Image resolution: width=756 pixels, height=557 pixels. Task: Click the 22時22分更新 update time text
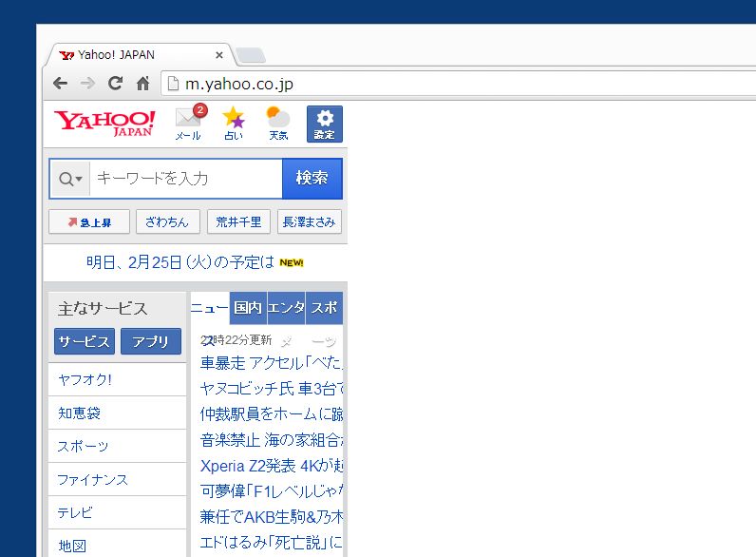pos(236,340)
